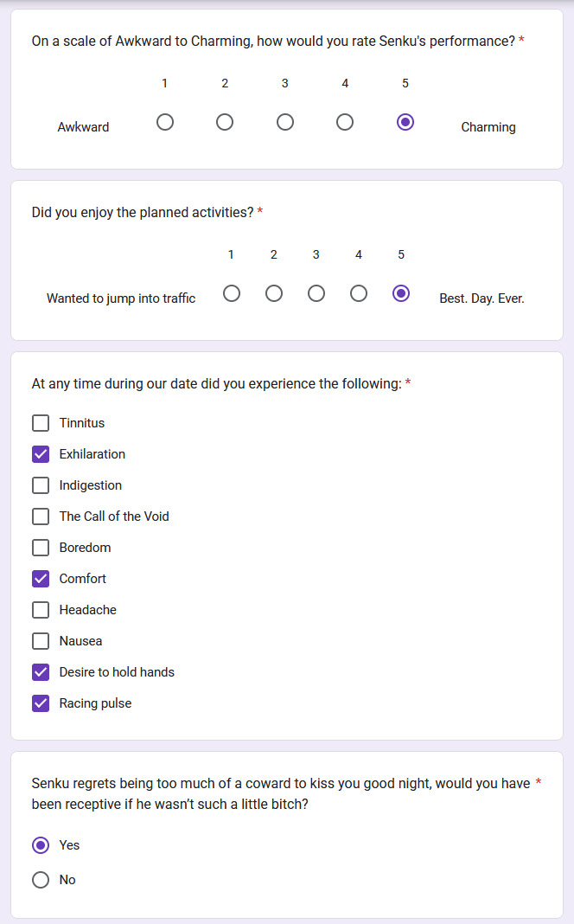This screenshot has height=924, width=574.
Task: Select The Call of the Void checkbox
Action: click(x=41, y=517)
